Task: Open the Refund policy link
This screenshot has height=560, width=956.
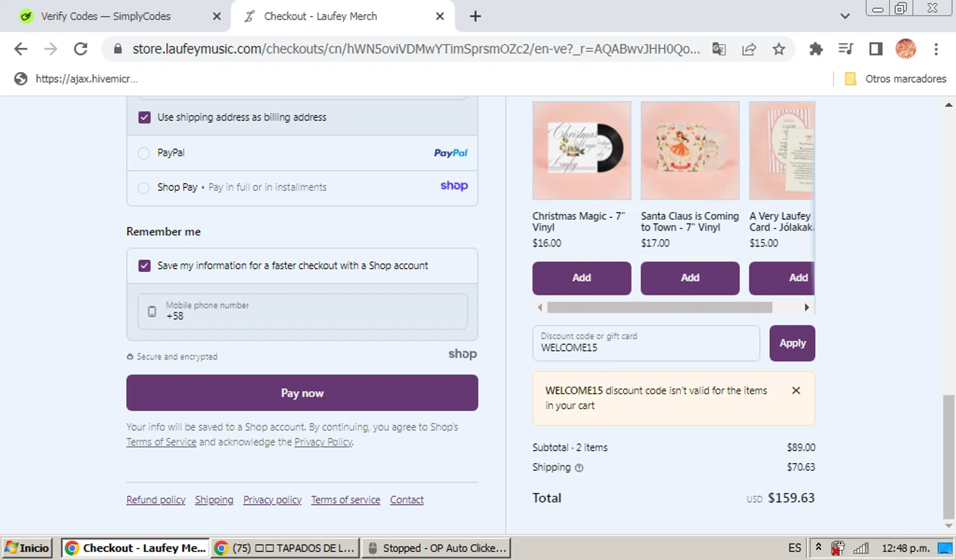Action: pos(156,500)
